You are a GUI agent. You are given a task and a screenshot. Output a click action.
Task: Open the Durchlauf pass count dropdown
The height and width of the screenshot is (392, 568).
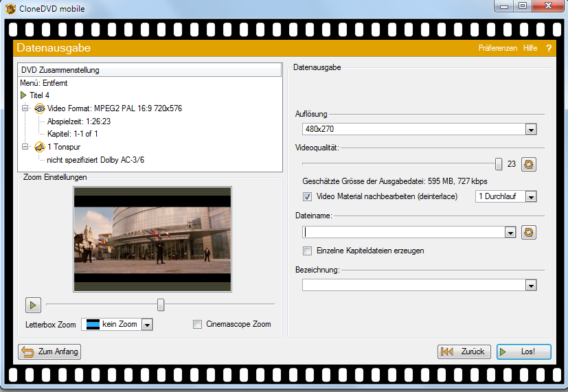pyautogui.click(x=531, y=197)
